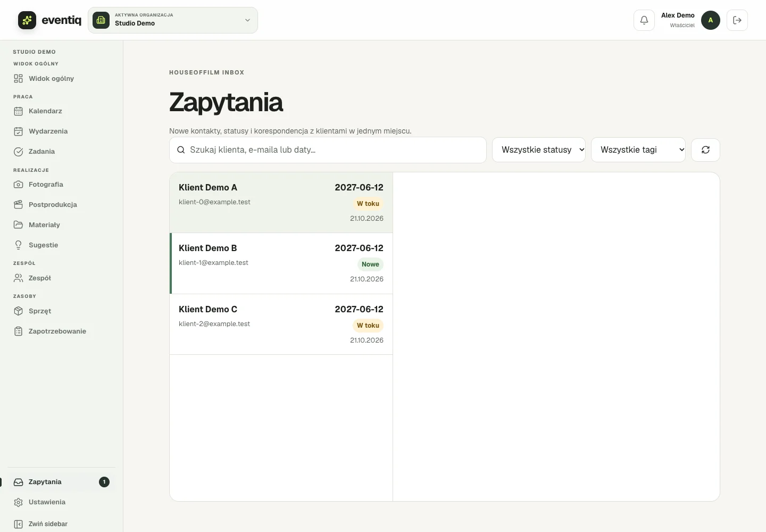766x532 pixels.
Task: Open the Sugestie page
Action: [61, 245]
